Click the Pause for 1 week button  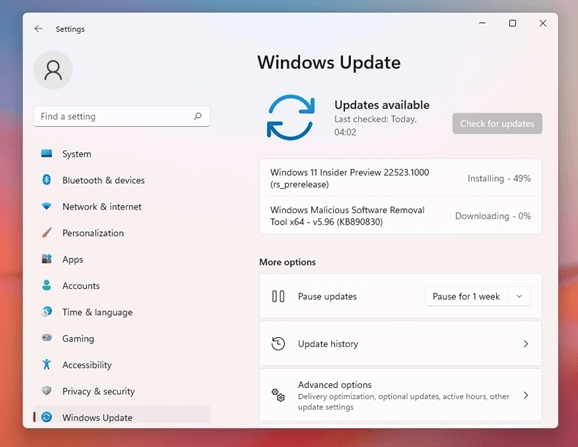(466, 296)
